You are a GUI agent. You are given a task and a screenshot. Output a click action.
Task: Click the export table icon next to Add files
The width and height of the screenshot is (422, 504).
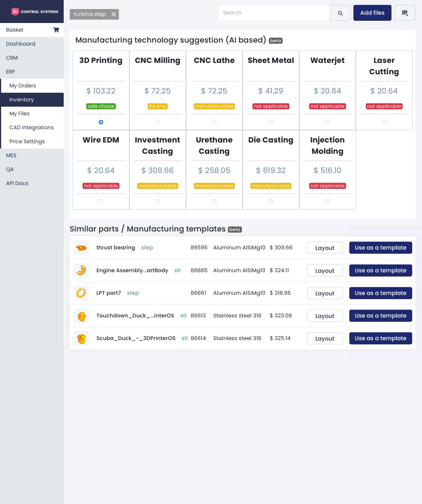[405, 13]
